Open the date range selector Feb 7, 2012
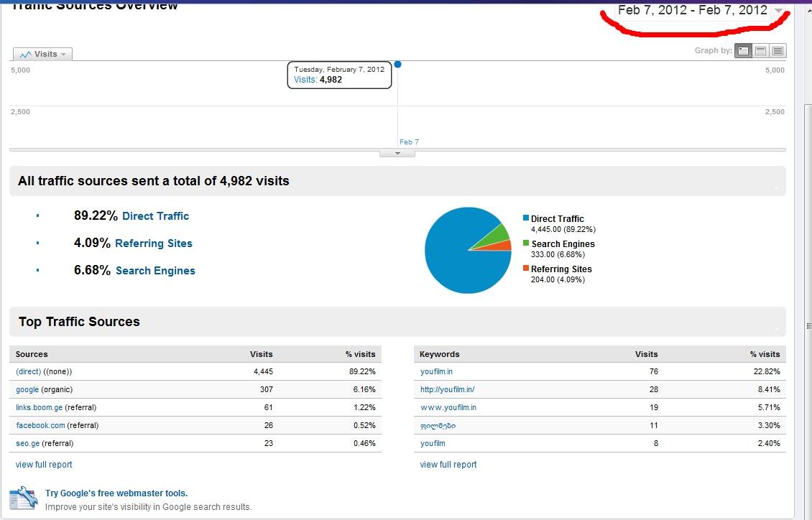This screenshot has height=520, width=812. (700, 10)
